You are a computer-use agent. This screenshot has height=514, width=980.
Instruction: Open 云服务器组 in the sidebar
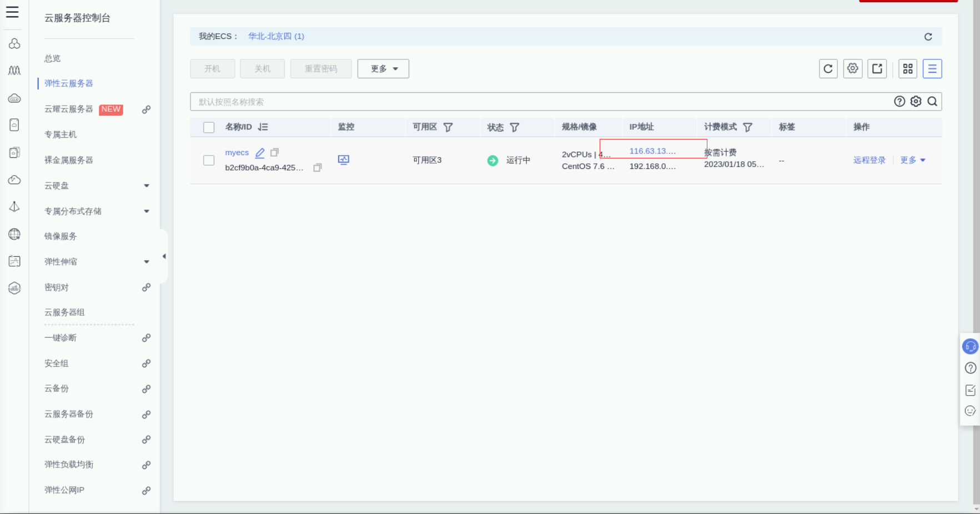64,312
